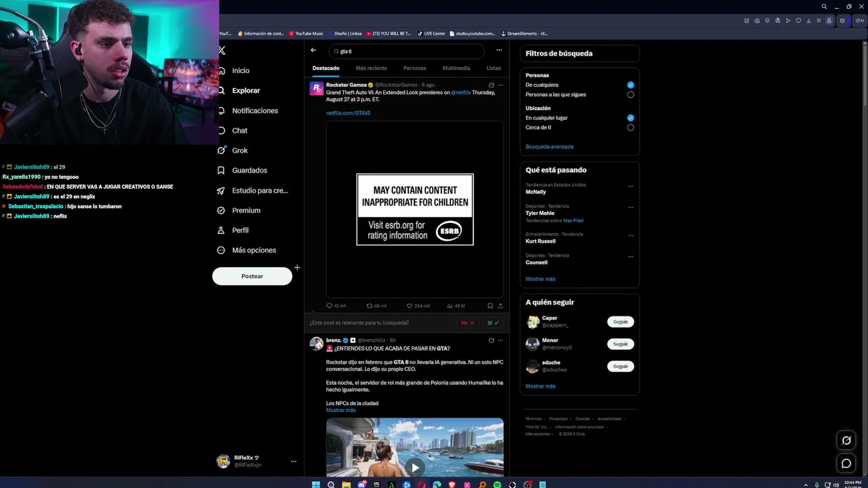Select Ubicación 'En cualquier lugar' option
868x488 pixels.
click(631, 118)
